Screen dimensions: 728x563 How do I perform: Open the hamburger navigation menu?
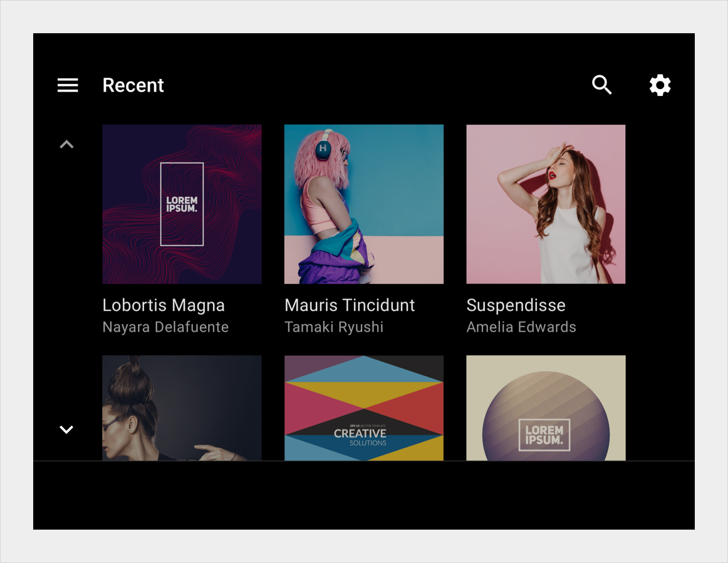(68, 85)
